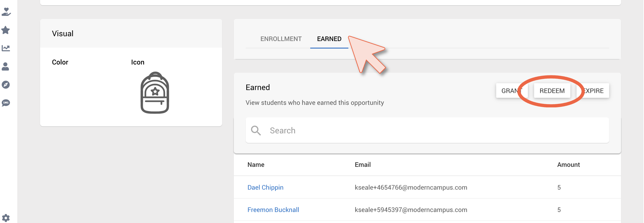This screenshot has height=223, width=644.
Task: Open the SMS messaging sidebar icon
Action: [6, 103]
